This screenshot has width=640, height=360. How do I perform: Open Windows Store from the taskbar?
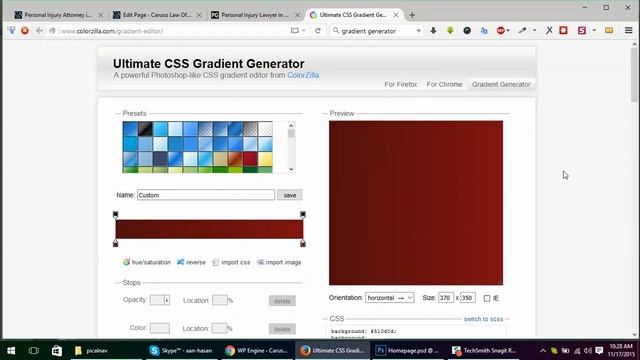[57, 350]
